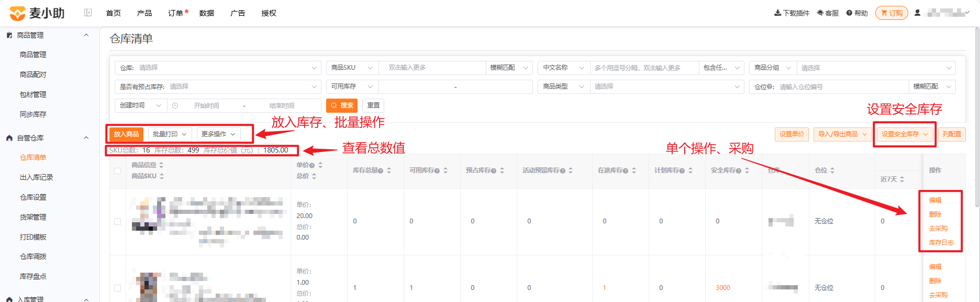Sort by 仓位 column
Screen dimensions: 980x302
click(832, 170)
